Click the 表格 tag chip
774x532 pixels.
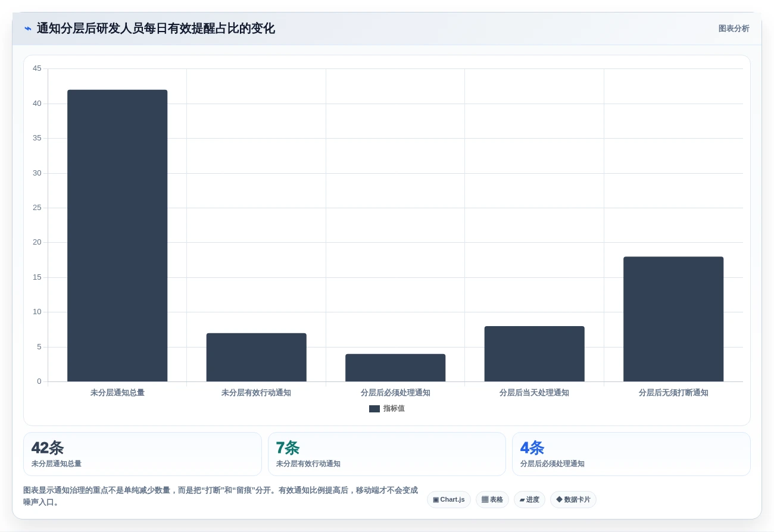[x=492, y=500]
